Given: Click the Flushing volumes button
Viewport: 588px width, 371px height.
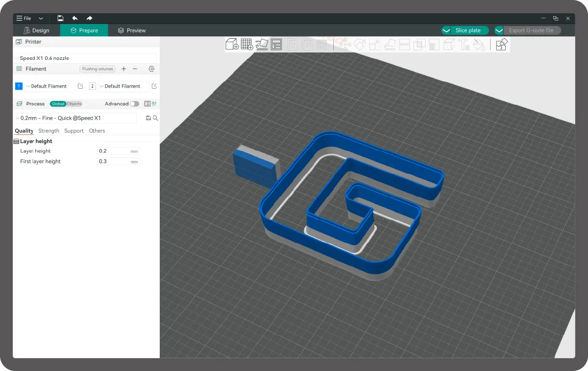Looking at the screenshot, I should point(98,69).
